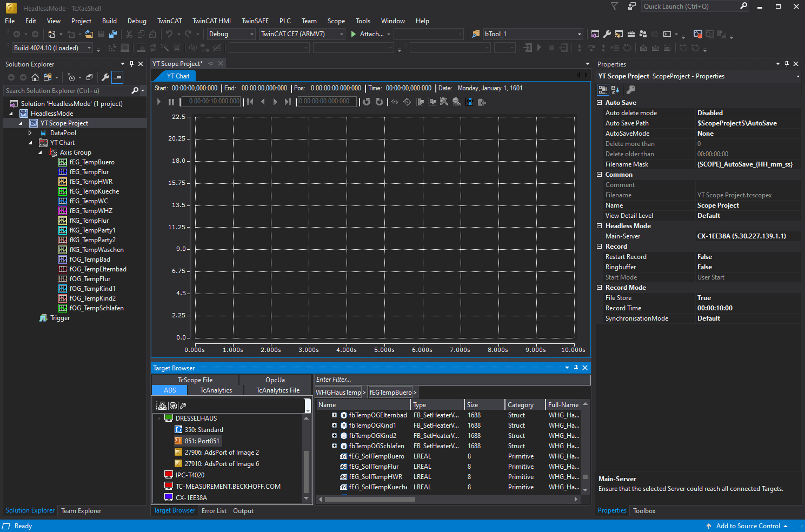The height and width of the screenshot is (532, 805).
Task: Click the Feedback icon in the title bar
Action: pos(631,6)
